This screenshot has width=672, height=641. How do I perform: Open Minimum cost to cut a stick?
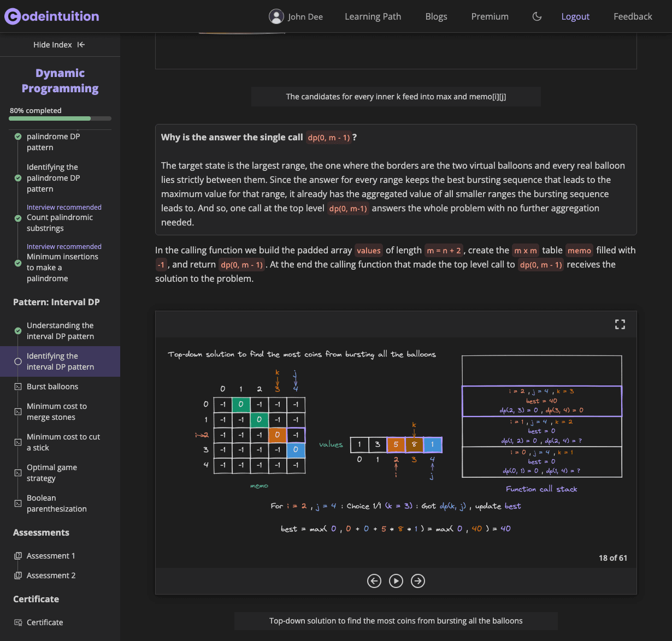63,442
